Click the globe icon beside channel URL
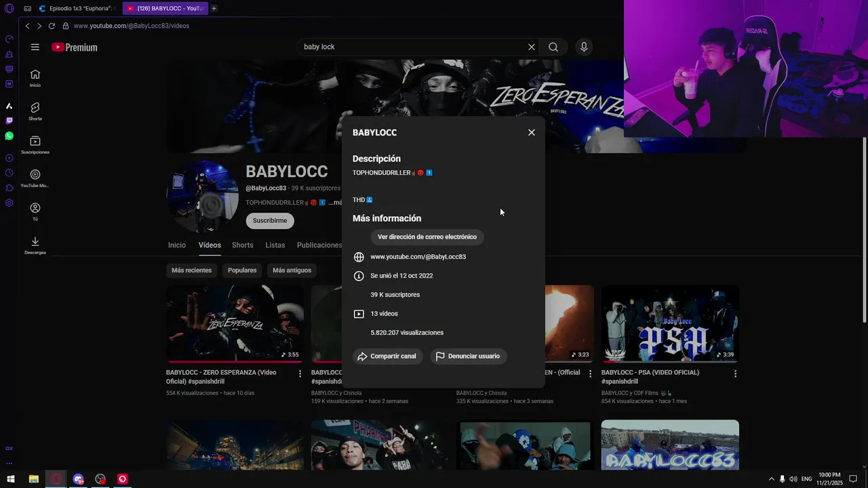 tap(359, 257)
